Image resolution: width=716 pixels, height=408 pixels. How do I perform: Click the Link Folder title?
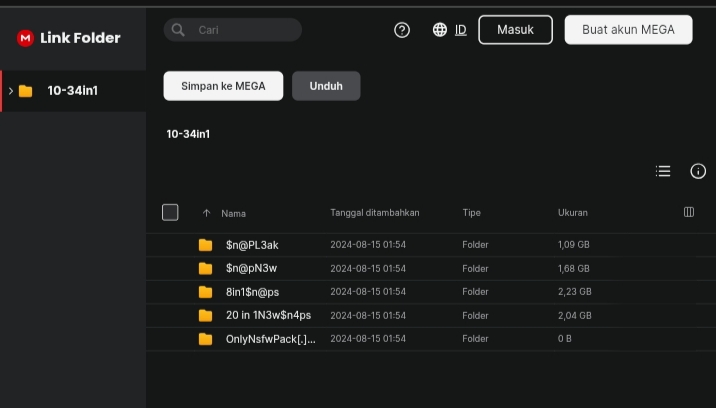click(x=80, y=38)
